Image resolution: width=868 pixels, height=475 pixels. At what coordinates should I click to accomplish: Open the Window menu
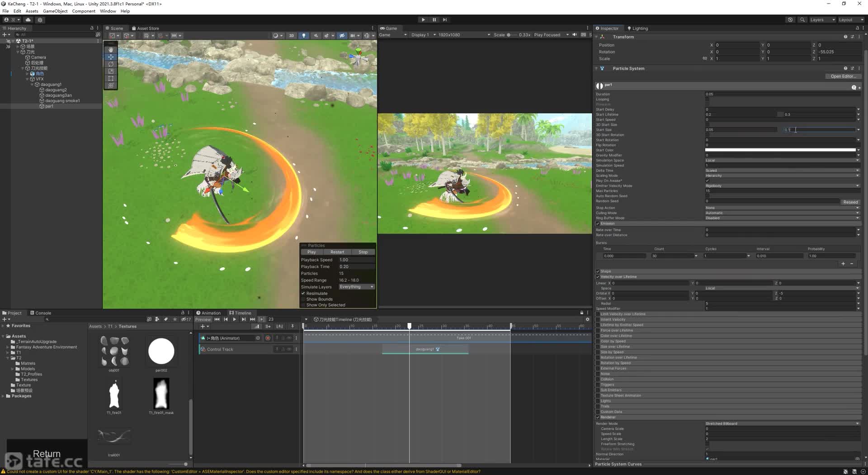108,11
